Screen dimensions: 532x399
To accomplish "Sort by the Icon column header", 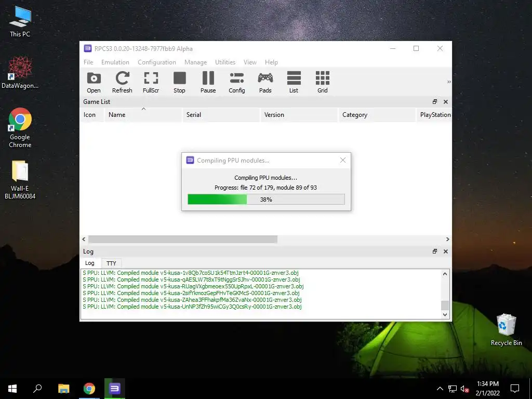I will pos(92,115).
